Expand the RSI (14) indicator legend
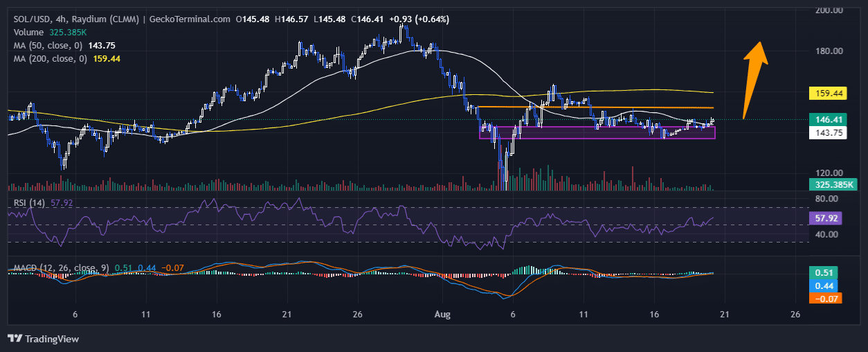 [x=30, y=203]
